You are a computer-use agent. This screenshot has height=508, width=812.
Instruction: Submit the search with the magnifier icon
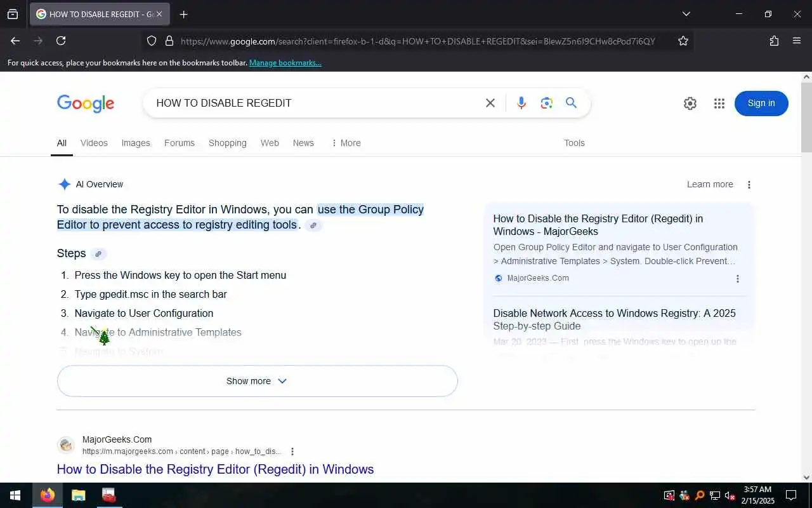572,103
